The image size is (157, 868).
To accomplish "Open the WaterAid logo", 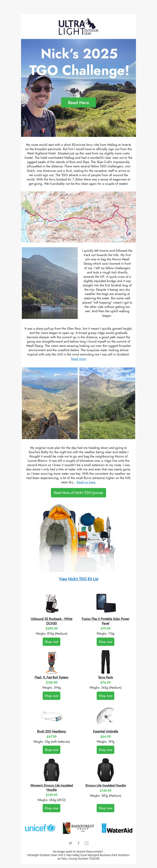I will [117, 828].
